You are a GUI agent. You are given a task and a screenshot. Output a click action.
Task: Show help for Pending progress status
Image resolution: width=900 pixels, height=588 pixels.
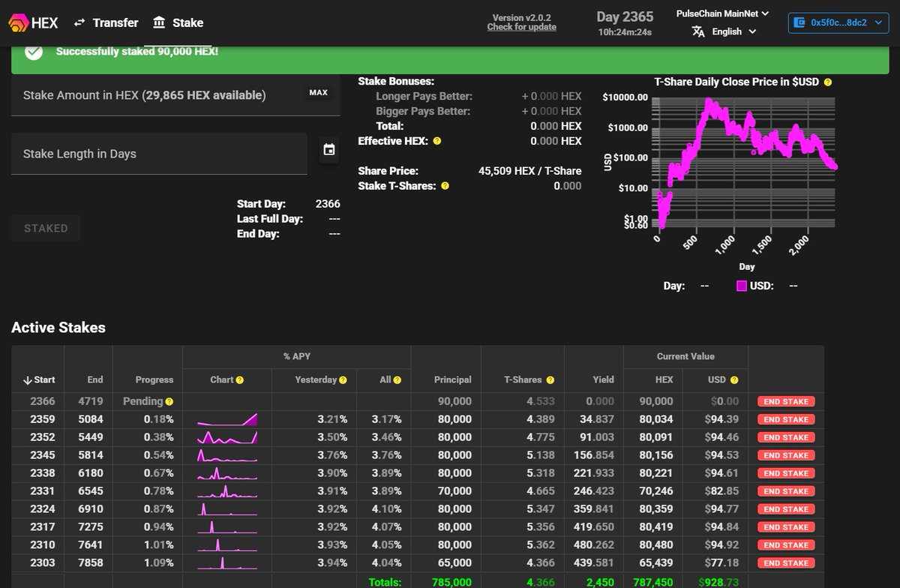(169, 402)
